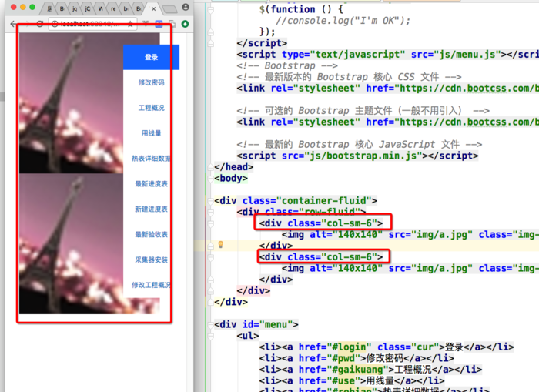Focus the localhost address bar

92,24
